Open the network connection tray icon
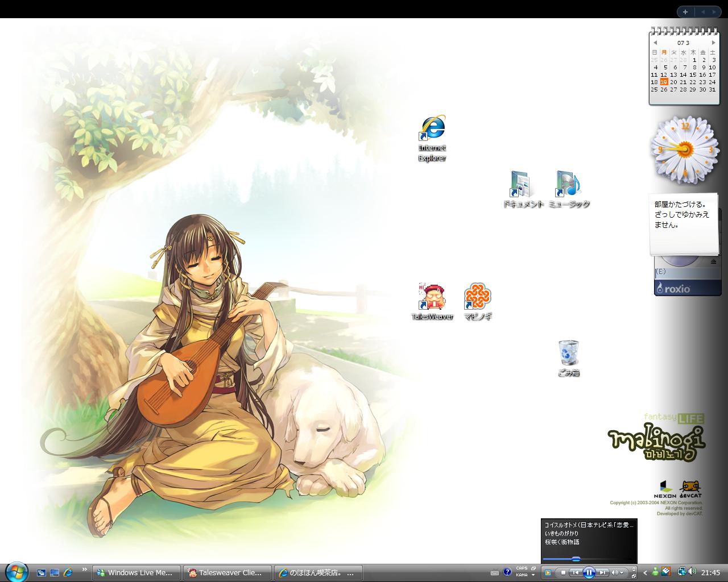The image size is (728, 582). [x=682, y=572]
